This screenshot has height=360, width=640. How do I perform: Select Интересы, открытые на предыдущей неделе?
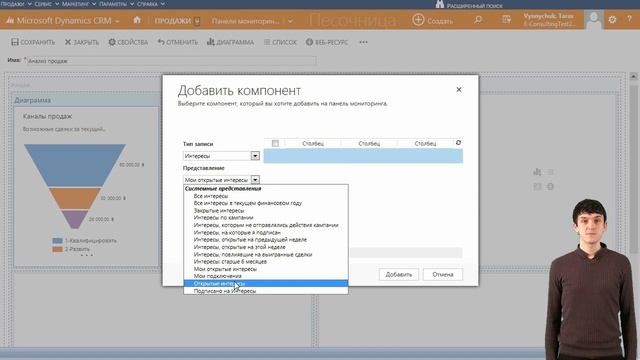pos(250,240)
